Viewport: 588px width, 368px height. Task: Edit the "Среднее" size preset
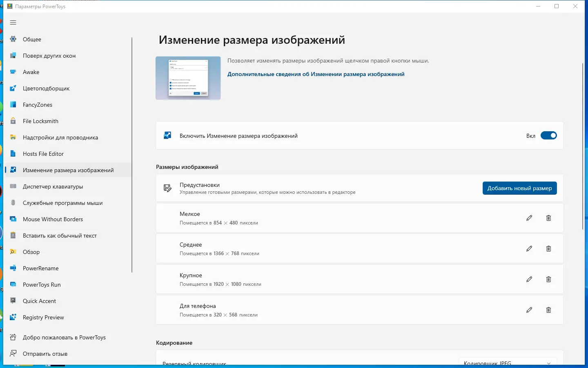click(x=529, y=249)
